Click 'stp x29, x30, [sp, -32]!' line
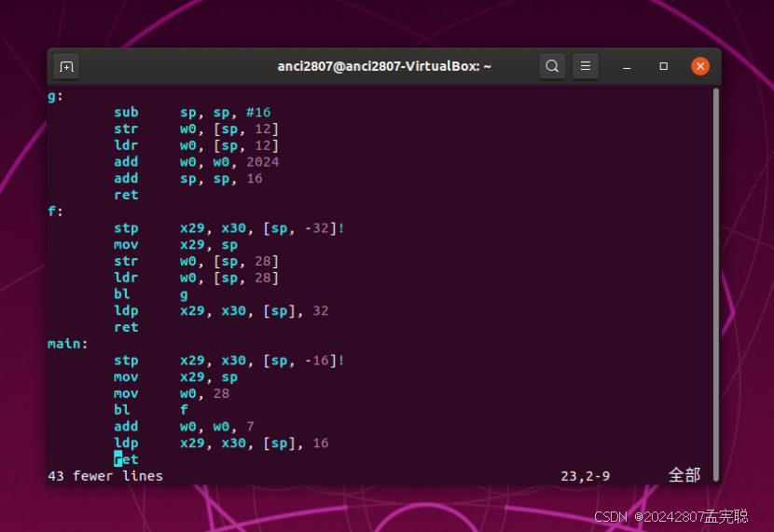Image resolution: width=774 pixels, height=532 pixels. coord(229,228)
